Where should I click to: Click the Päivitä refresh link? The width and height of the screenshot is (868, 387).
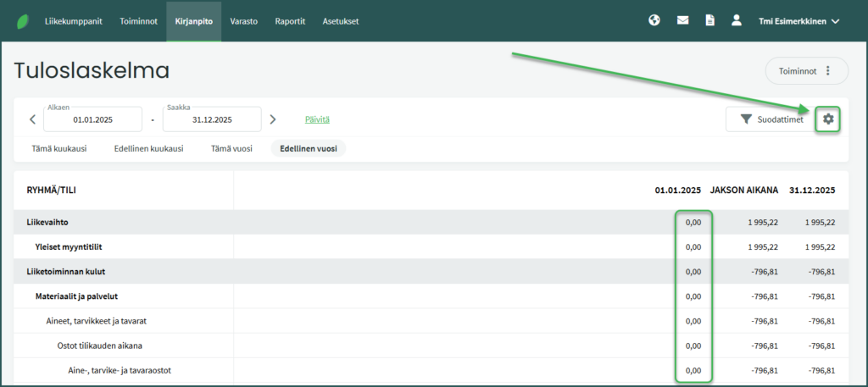317,119
